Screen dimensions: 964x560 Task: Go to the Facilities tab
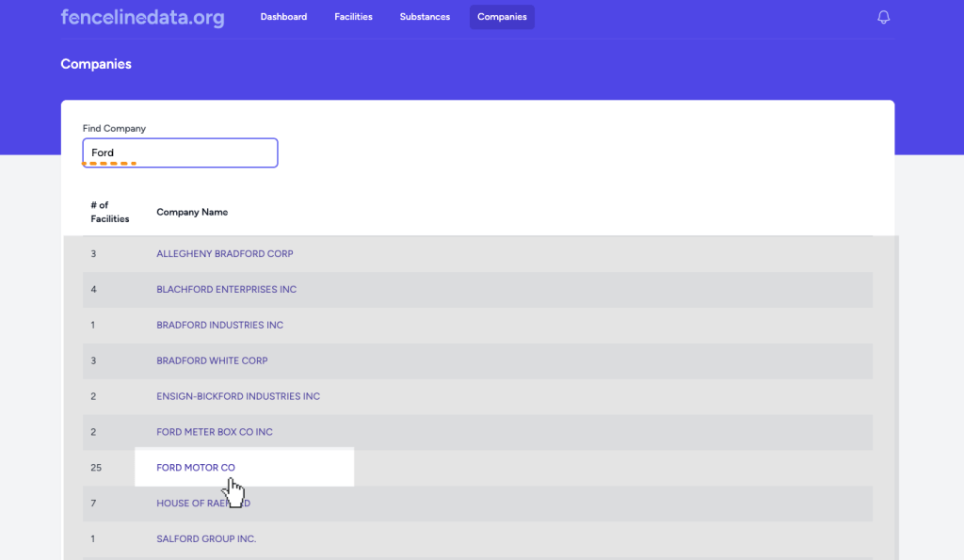[353, 17]
